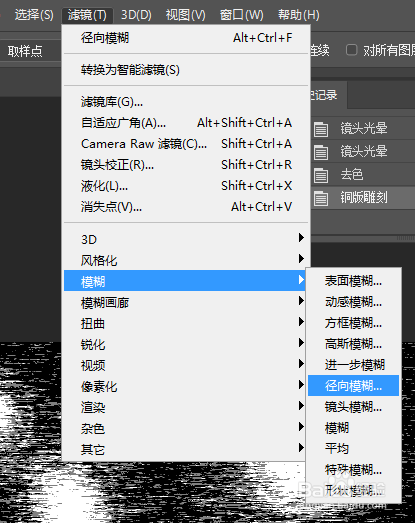Choose 特殊模糊... in blur submenu
Image resolution: width=415 pixels, height=523 pixels.
coord(353,470)
